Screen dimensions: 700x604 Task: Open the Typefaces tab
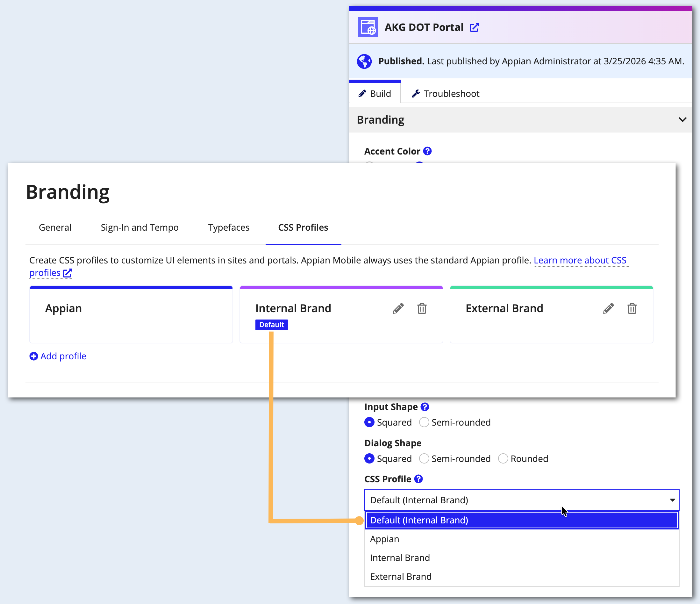(229, 227)
